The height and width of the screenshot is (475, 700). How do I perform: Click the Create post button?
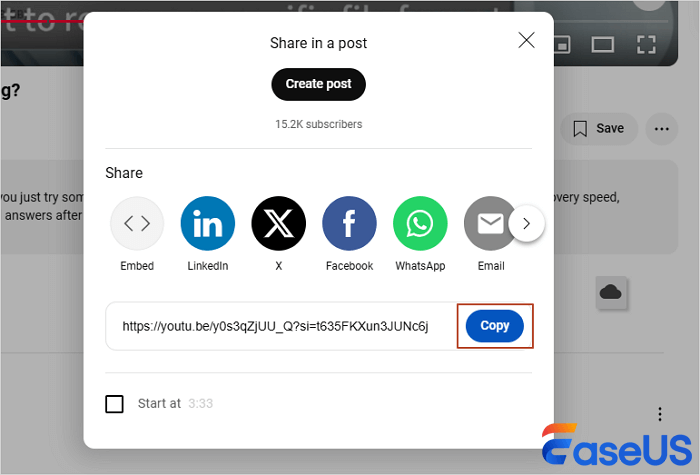(x=318, y=84)
